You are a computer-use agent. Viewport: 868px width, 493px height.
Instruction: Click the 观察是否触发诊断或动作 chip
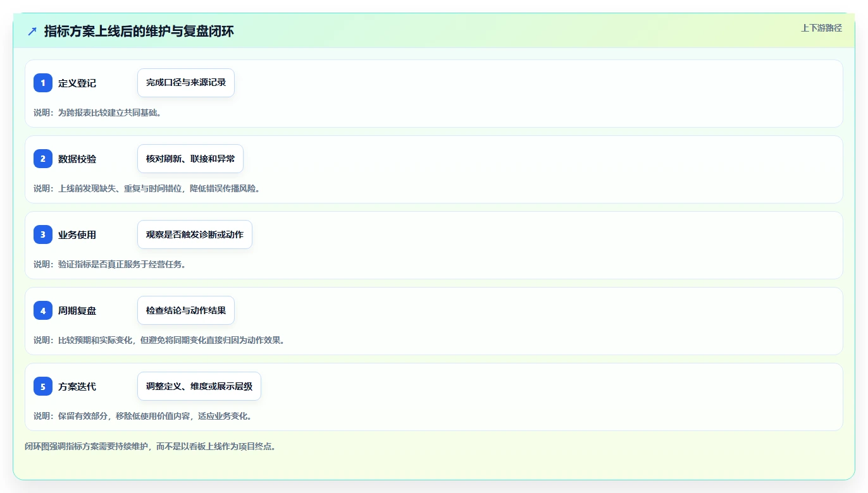[x=195, y=234]
